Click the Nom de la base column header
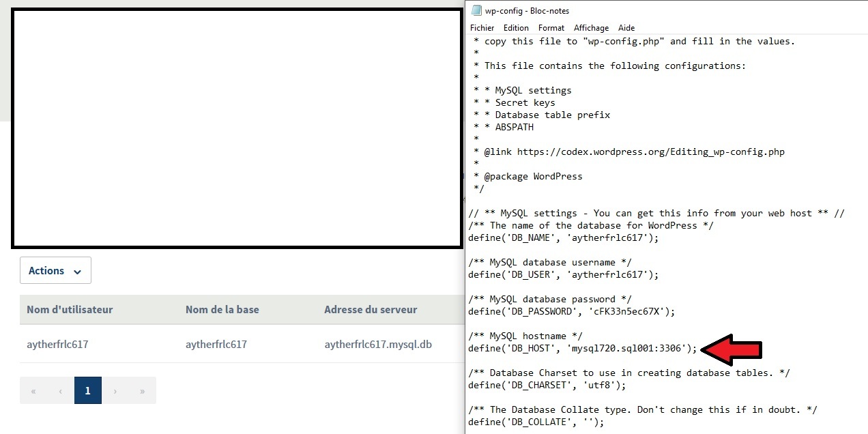The width and height of the screenshot is (868, 434). (x=222, y=310)
